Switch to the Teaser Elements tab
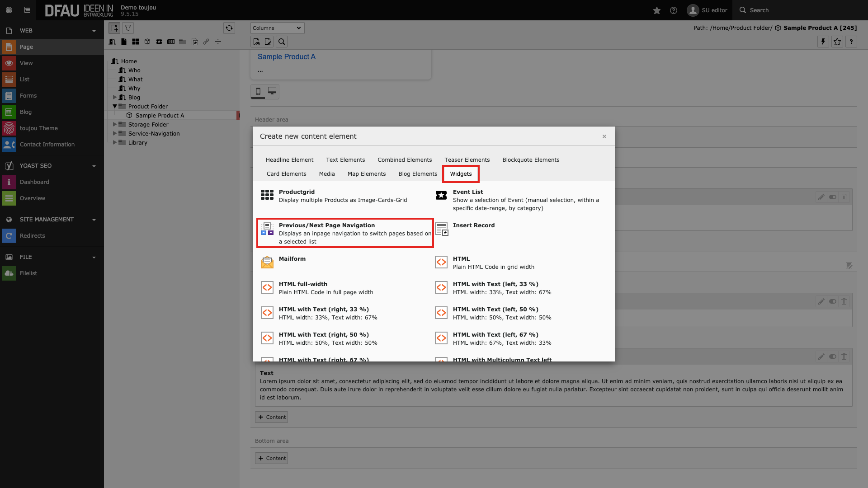This screenshot has width=868, height=488. (467, 160)
